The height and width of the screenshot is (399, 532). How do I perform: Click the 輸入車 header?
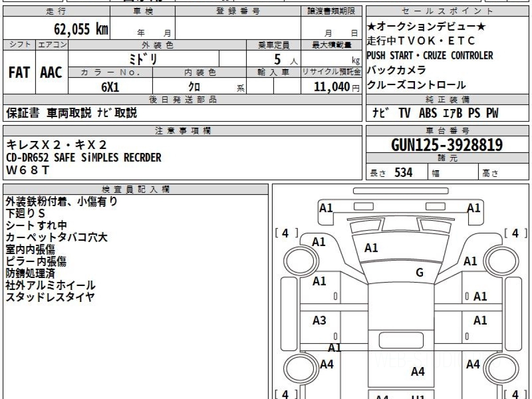(274, 72)
